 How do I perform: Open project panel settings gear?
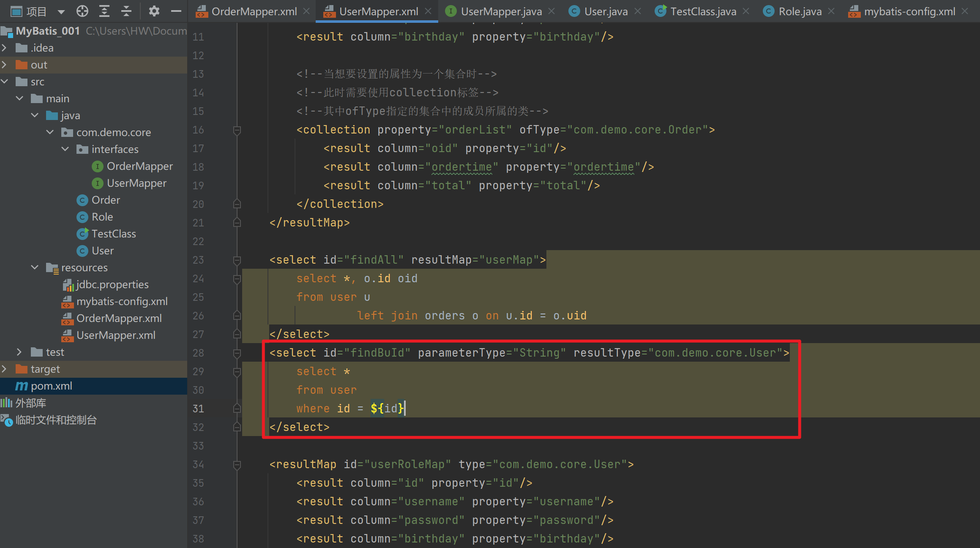pyautogui.click(x=154, y=11)
